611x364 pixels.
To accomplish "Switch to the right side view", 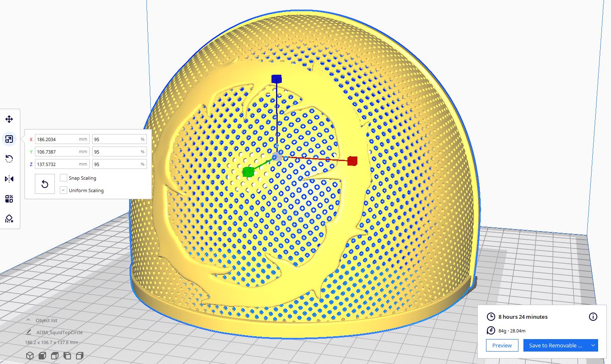I will click(80, 356).
